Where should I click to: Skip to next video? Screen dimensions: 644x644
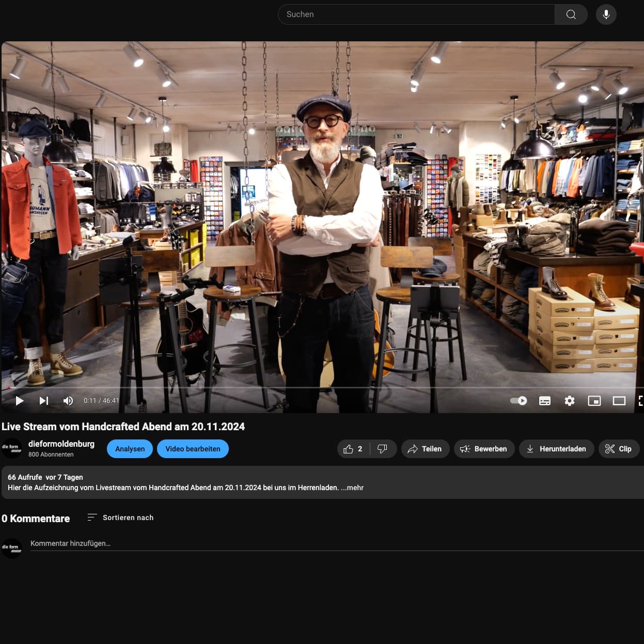click(x=44, y=401)
